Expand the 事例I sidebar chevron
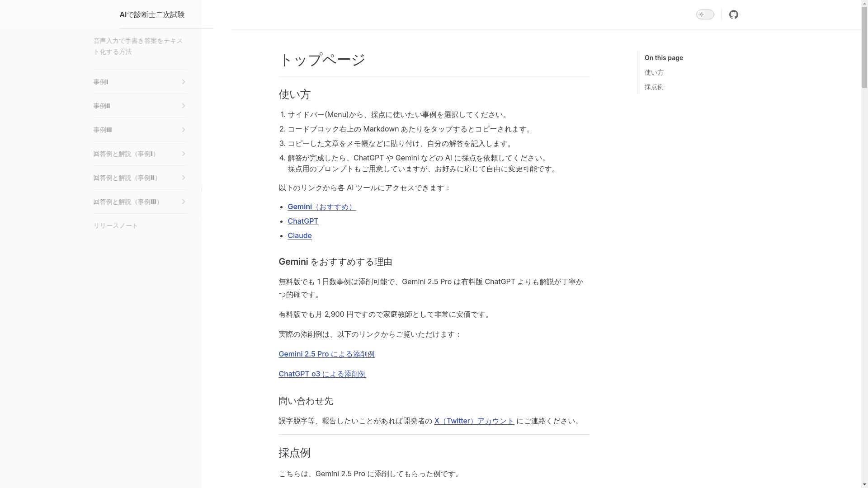The height and width of the screenshot is (488, 868). click(184, 82)
